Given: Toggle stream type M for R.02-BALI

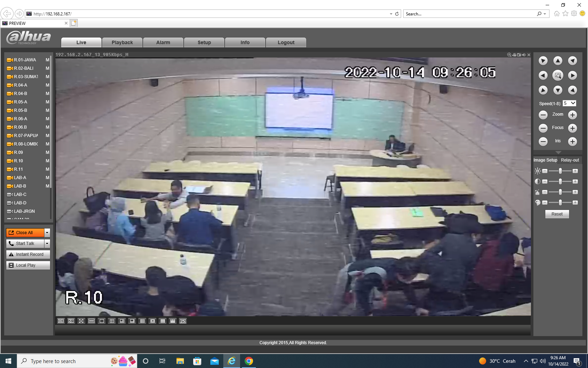Looking at the screenshot, I should (x=48, y=68).
